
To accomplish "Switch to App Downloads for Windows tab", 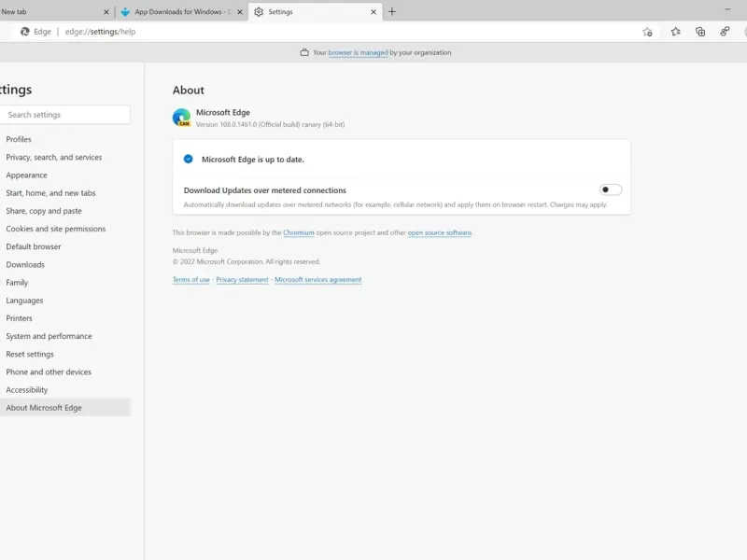I will pyautogui.click(x=181, y=12).
